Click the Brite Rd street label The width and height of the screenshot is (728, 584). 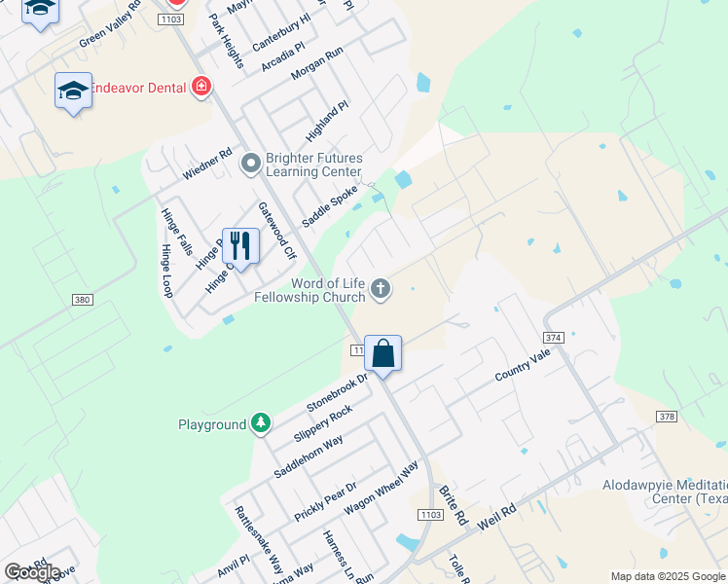(x=454, y=505)
